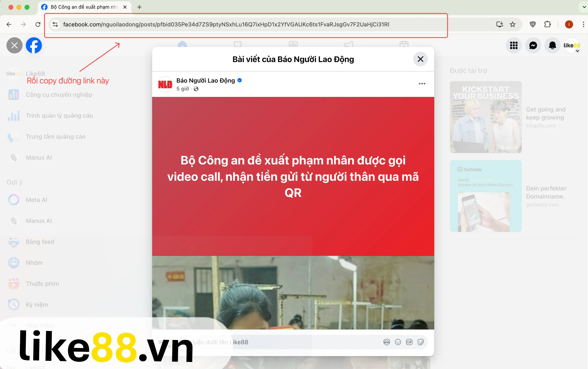Click the browser forward arrow
588x369 pixels.
(23, 24)
